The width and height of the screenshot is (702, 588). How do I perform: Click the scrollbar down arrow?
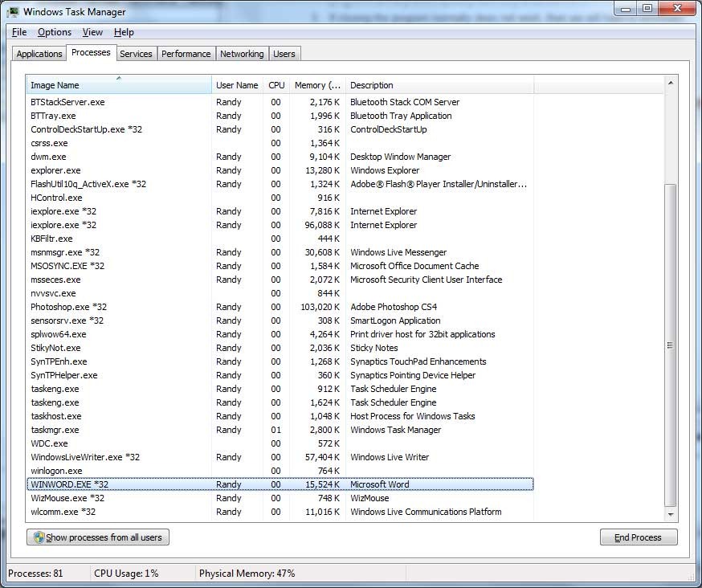(x=671, y=514)
